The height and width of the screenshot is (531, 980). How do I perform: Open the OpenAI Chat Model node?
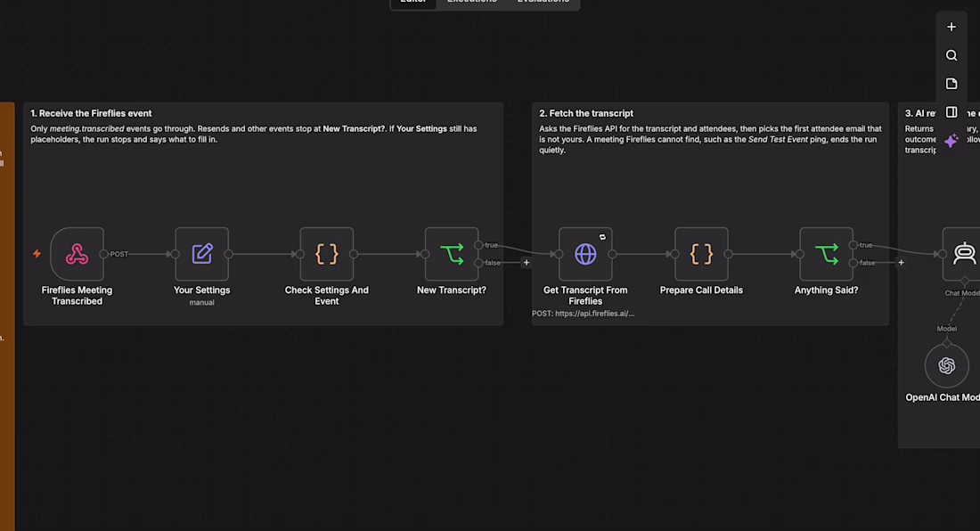947,365
